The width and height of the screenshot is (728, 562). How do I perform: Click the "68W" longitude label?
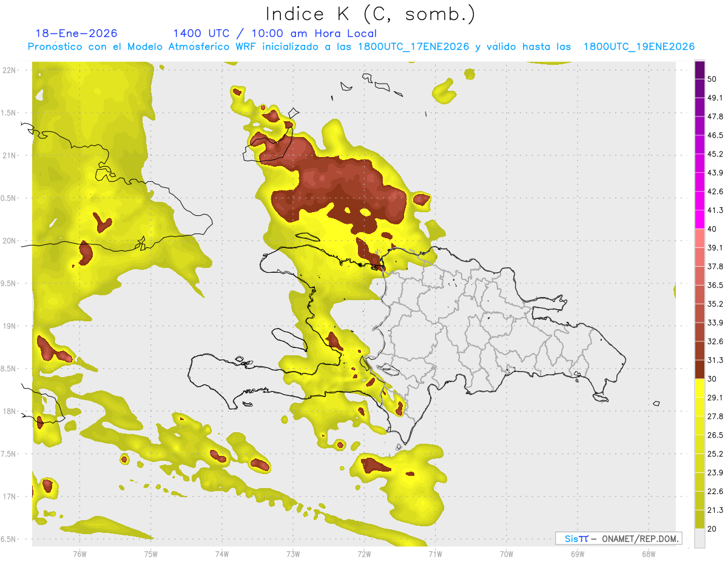click(649, 554)
